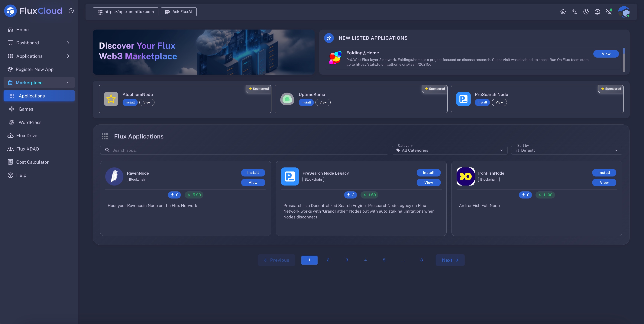Select Games under Marketplace
This screenshot has width=644, height=324.
point(26,109)
